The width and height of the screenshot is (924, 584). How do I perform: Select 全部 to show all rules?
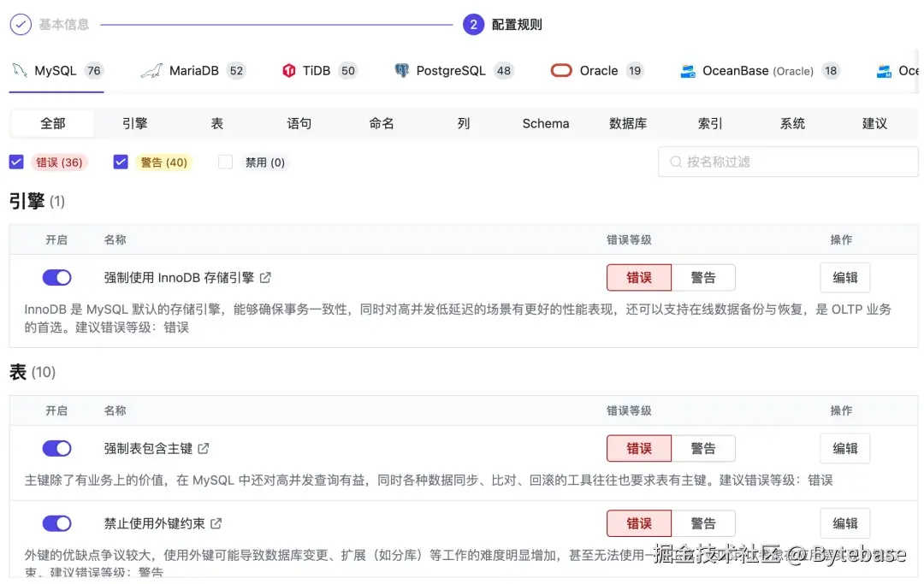pyautogui.click(x=52, y=123)
